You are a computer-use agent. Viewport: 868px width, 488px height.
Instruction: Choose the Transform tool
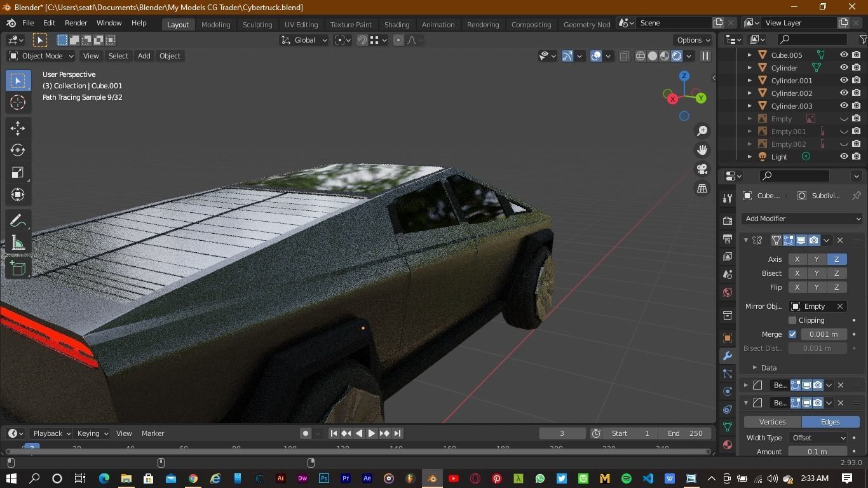[x=18, y=194]
